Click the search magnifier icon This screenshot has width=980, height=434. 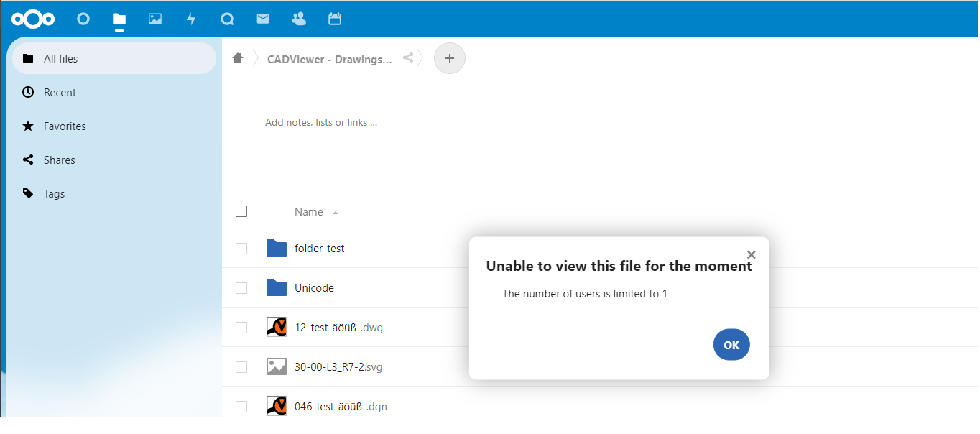click(227, 18)
